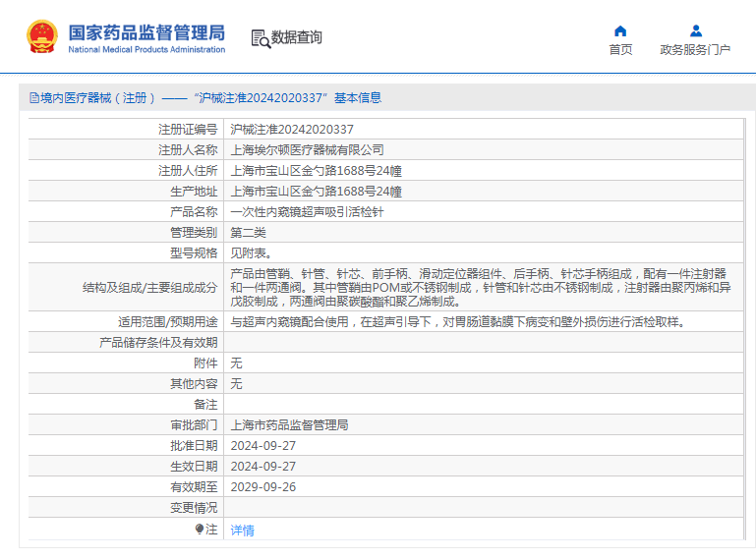756x559 pixels.
Task: Click the 国家药品监督管理局 site title
Action: coord(146,32)
